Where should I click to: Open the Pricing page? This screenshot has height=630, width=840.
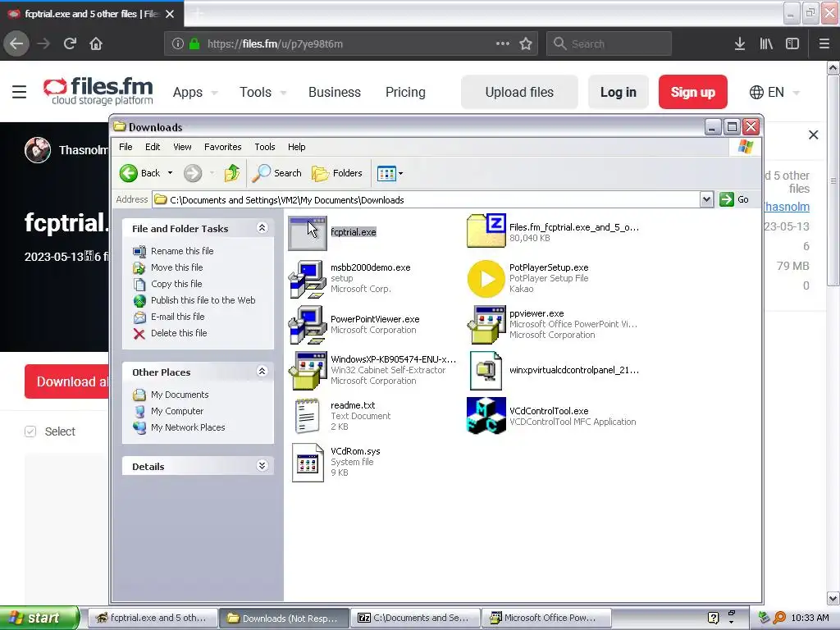[405, 92]
